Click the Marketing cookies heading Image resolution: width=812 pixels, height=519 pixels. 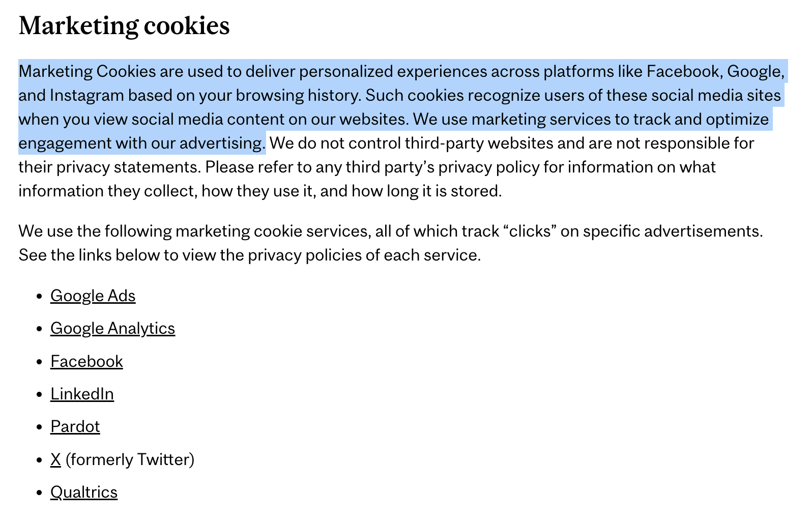[124, 25]
